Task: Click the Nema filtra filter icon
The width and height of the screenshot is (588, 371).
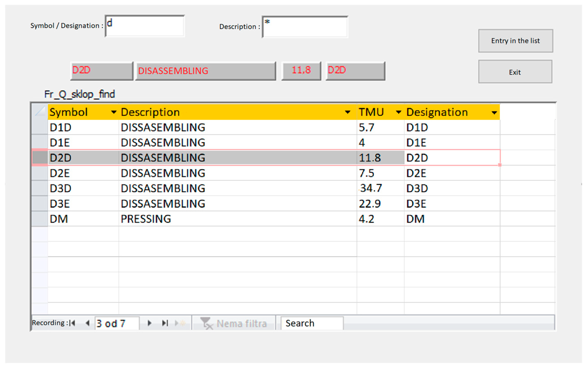Action: (206, 323)
